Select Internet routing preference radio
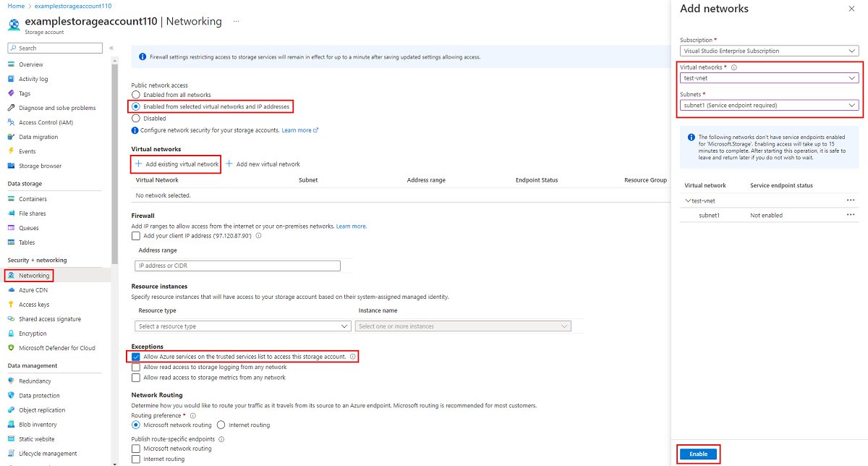868x466 pixels. tap(221, 425)
